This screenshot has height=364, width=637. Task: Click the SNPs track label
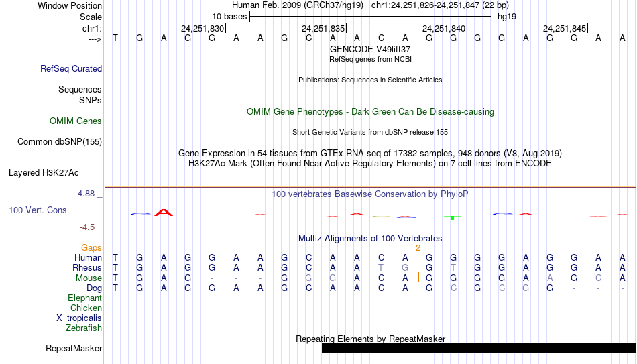pyautogui.click(x=91, y=100)
